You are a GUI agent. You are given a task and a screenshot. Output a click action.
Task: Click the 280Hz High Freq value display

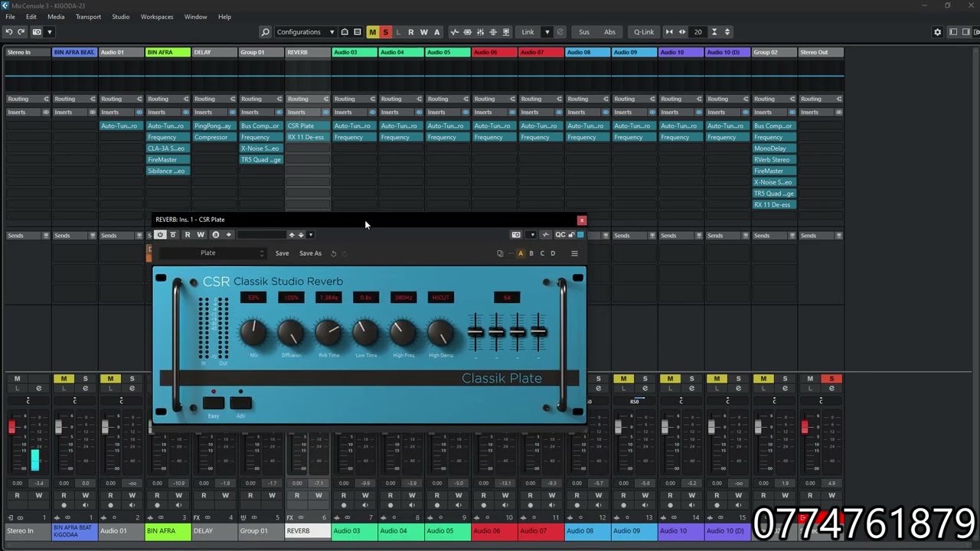(403, 298)
